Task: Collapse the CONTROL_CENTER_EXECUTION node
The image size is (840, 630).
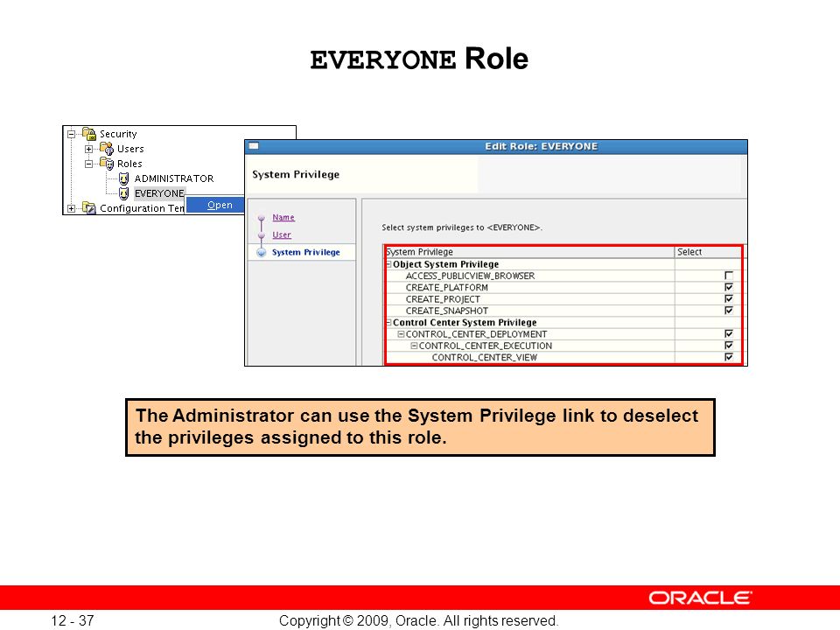Action: coord(414,346)
